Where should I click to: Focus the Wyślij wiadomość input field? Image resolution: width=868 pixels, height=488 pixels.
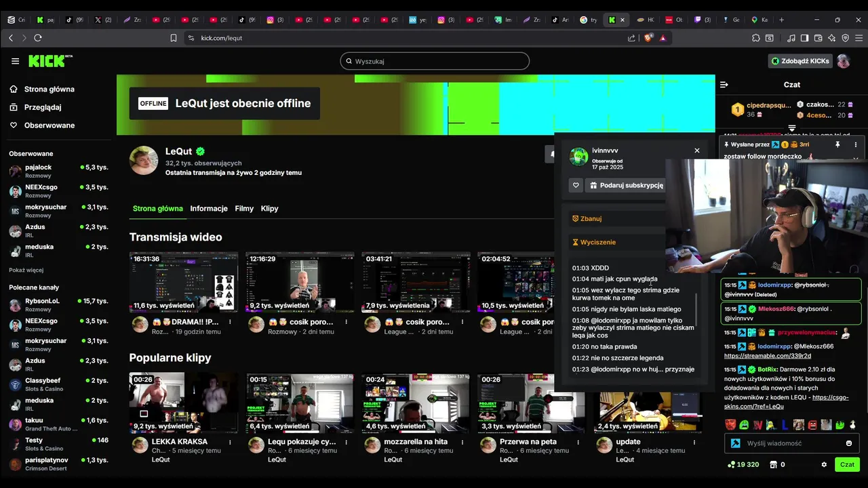pos(791,443)
